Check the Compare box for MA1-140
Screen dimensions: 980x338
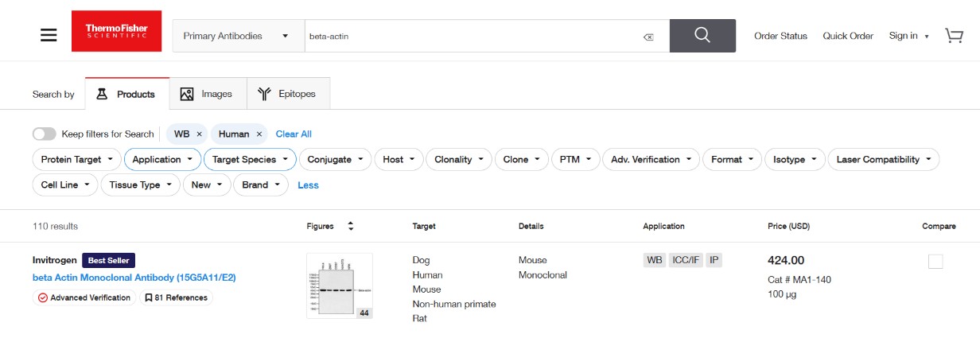tap(935, 262)
